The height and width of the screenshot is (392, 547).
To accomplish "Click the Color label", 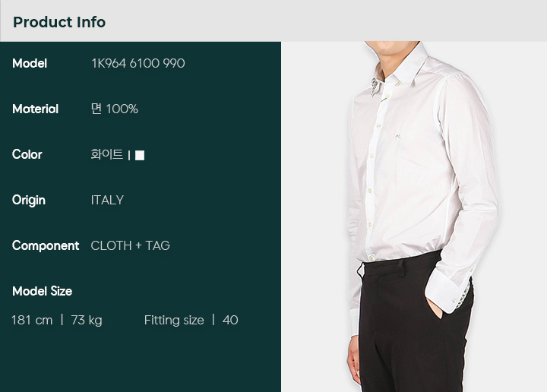I will point(27,154).
